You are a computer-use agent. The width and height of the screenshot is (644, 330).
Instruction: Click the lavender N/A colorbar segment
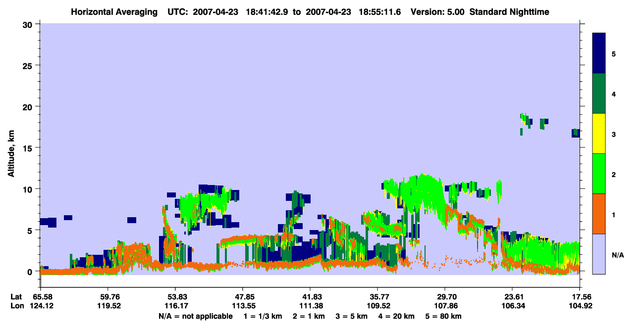[599, 254]
